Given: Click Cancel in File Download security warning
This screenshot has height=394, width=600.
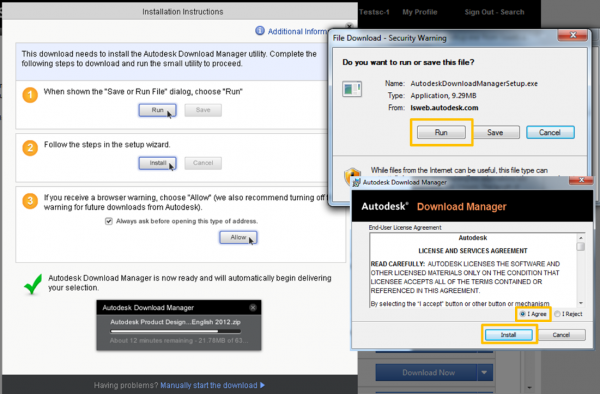Looking at the screenshot, I should click(x=550, y=132).
